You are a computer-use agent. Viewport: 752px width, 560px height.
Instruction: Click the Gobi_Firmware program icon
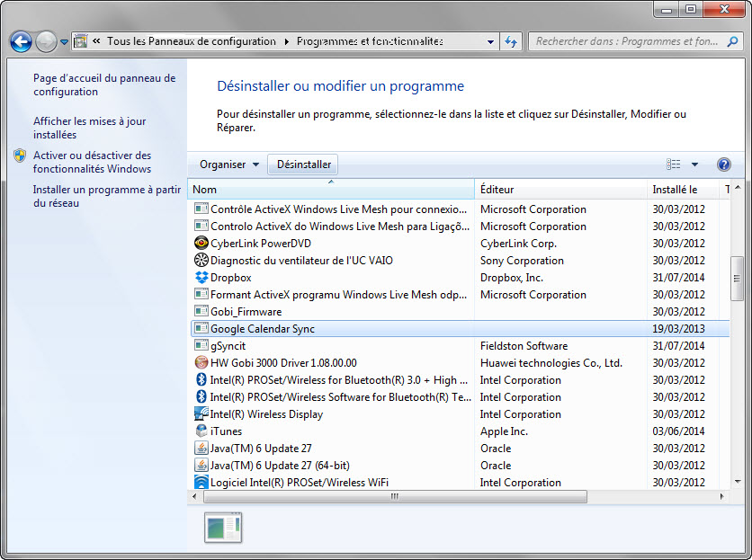tap(201, 312)
